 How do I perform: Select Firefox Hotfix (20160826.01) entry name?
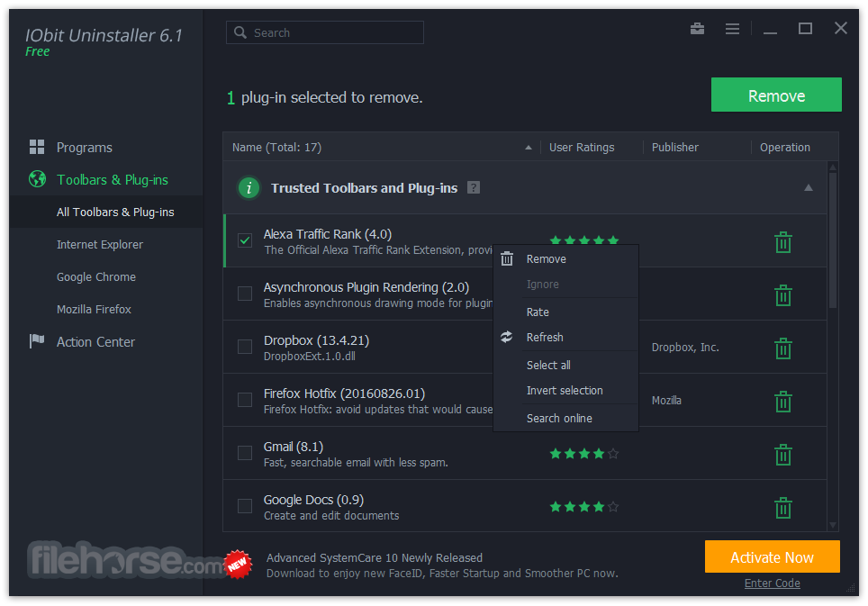[344, 393]
